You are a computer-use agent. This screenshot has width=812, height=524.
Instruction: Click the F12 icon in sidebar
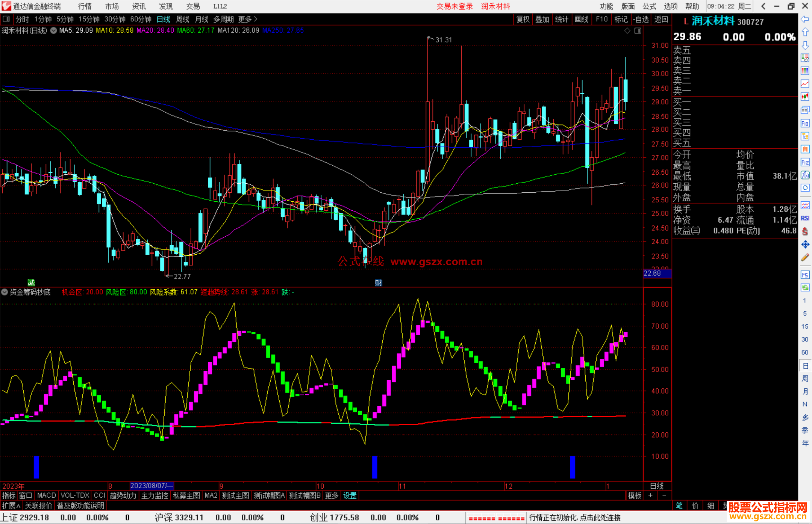pyautogui.click(x=805, y=162)
